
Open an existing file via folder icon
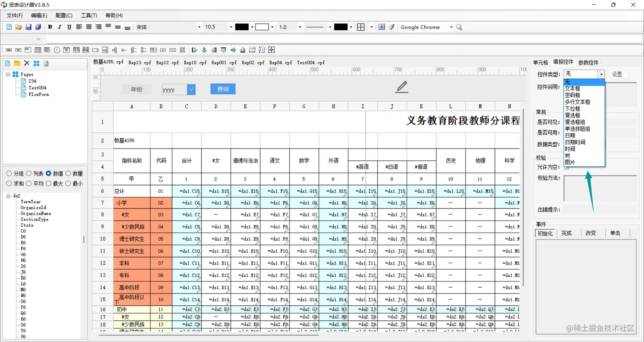[19, 27]
